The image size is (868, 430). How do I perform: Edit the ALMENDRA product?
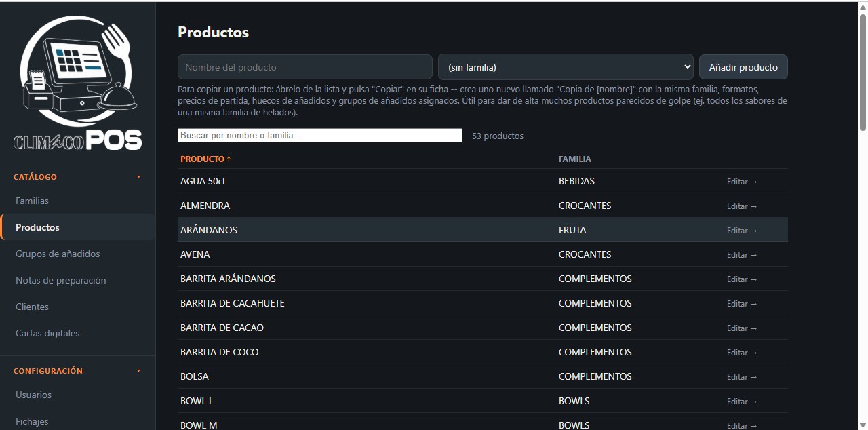(x=742, y=206)
